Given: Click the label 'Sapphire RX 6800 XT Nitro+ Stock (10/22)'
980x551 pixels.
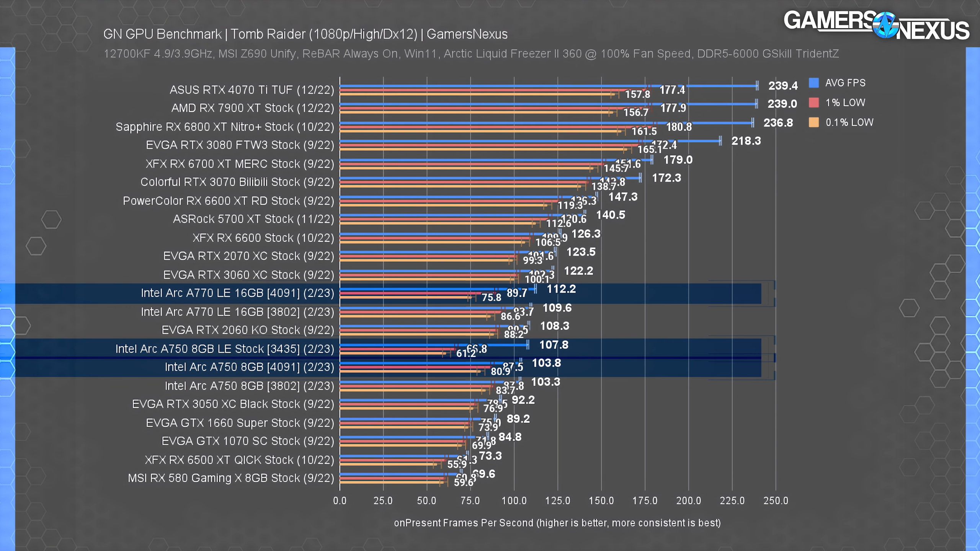Looking at the screenshot, I should point(225,127).
